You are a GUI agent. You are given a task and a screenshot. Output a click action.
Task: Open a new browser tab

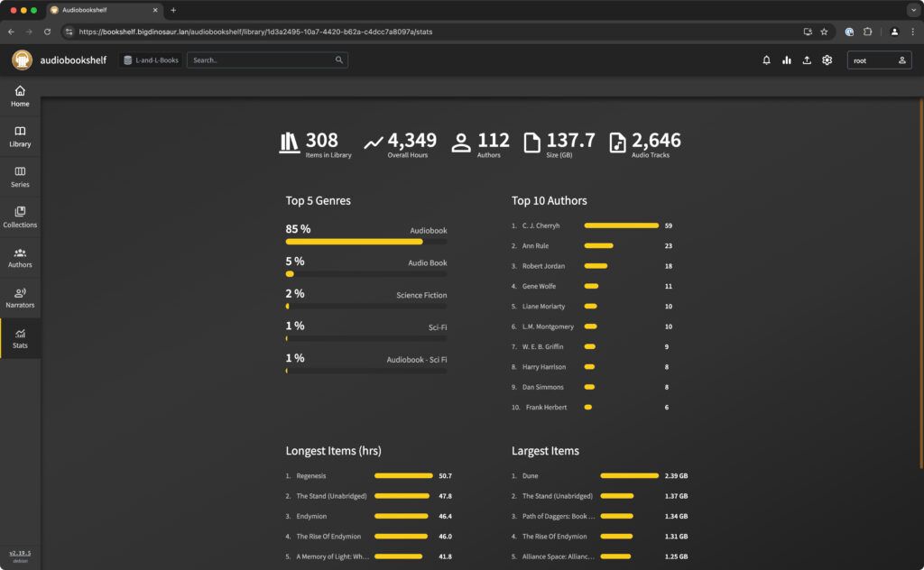[x=173, y=10]
